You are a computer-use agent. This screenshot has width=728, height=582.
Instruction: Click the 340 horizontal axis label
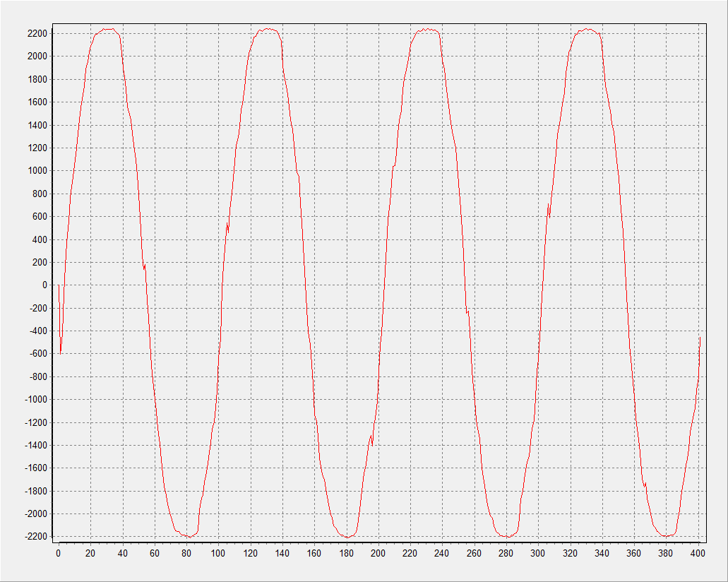[x=602, y=553]
